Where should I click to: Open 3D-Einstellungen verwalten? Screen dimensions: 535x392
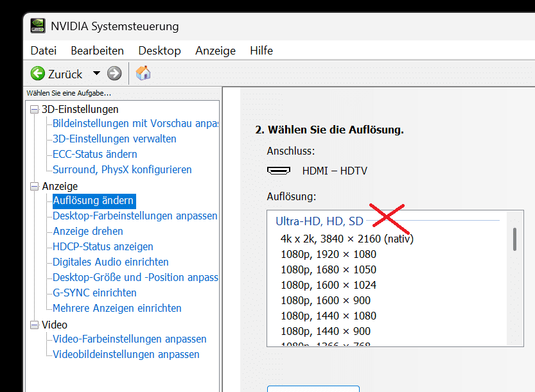pyautogui.click(x=114, y=139)
